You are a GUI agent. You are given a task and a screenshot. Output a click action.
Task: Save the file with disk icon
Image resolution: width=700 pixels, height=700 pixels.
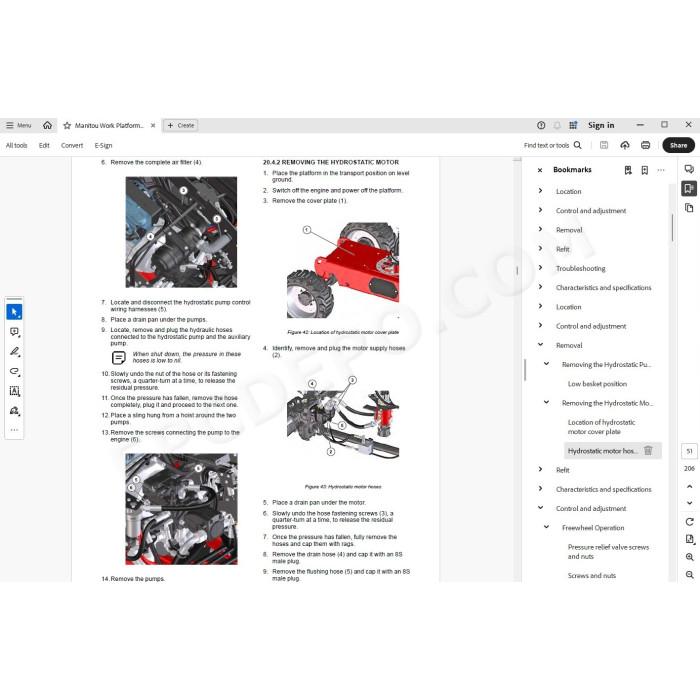coord(604,145)
